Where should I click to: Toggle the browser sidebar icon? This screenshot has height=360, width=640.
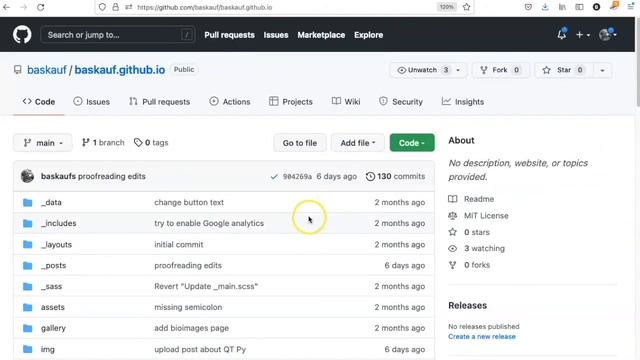pyautogui.click(x=579, y=7)
